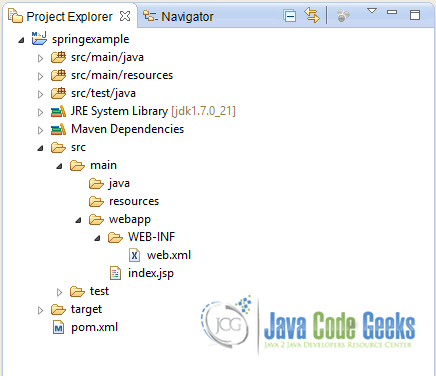Click the Project Explorer tab icon
The width and height of the screenshot is (436, 380).
point(15,16)
